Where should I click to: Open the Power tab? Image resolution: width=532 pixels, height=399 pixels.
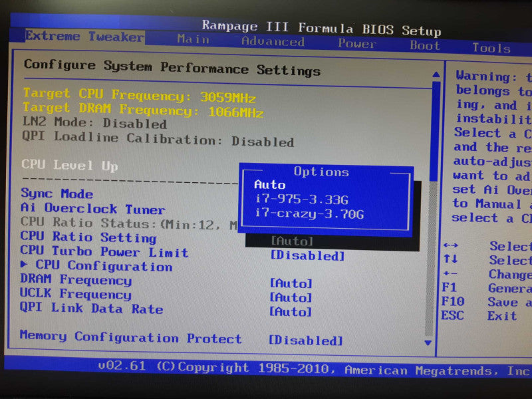pos(357,43)
